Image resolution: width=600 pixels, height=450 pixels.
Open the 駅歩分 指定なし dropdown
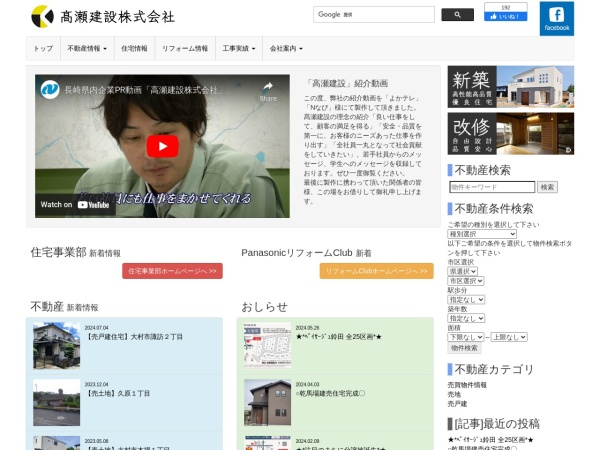[466, 300]
